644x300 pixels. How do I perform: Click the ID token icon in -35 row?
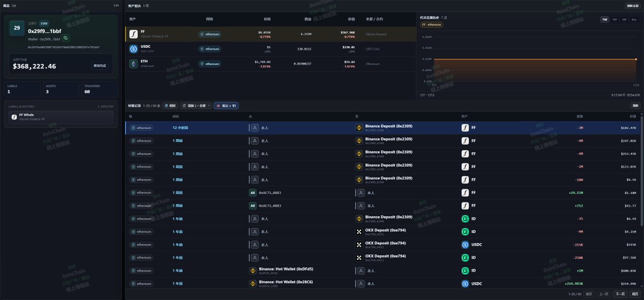click(x=465, y=219)
